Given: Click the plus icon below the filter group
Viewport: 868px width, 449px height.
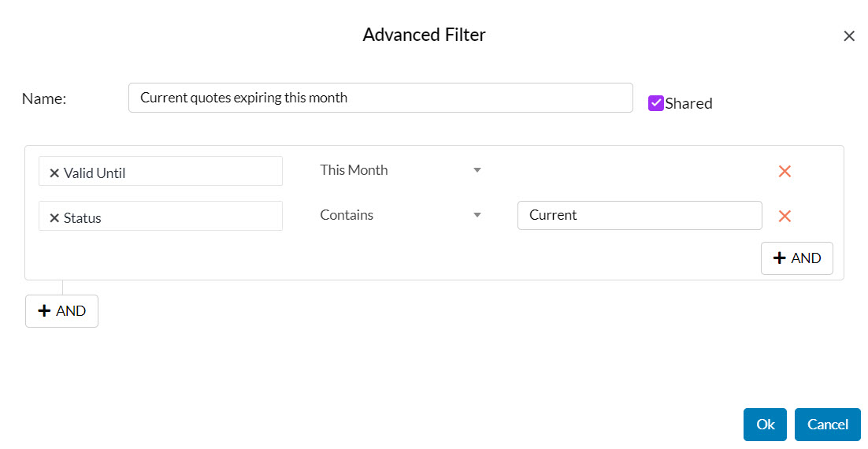Looking at the screenshot, I should (x=44, y=311).
